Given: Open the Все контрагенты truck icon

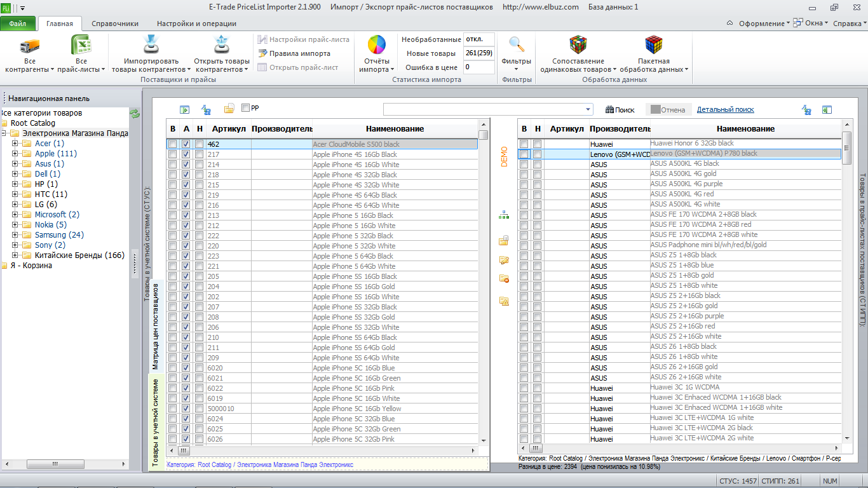Looking at the screenshot, I should pos(30,46).
